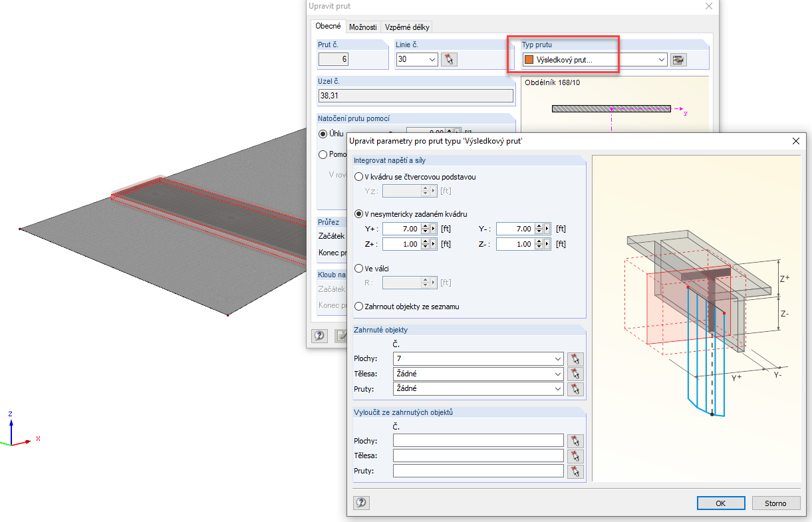Click the Z+ value field
The image size is (812, 522).
[402, 244]
